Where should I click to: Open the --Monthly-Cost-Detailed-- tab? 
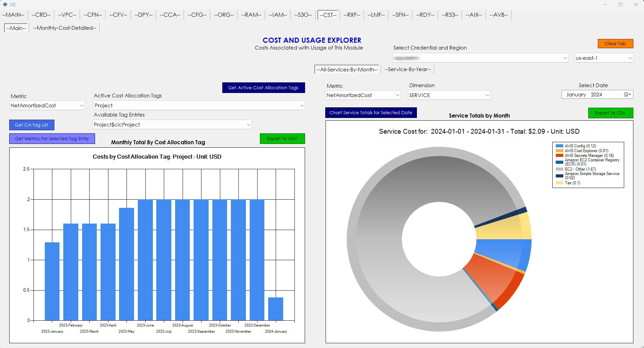coord(65,28)
